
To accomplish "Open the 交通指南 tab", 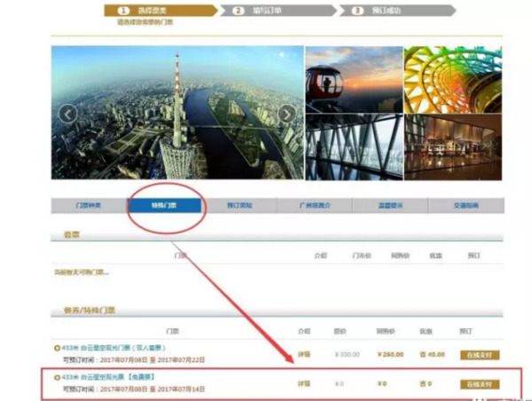I will 466,206.
